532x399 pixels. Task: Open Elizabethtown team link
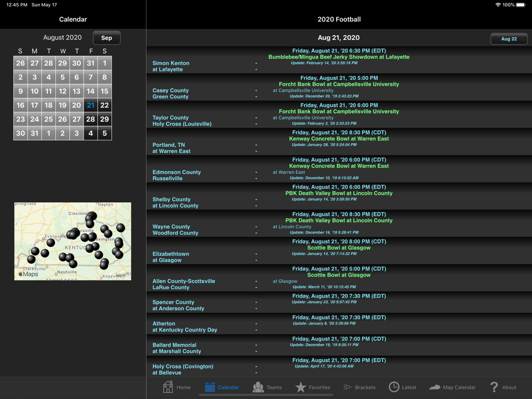[x=171, y=254]
